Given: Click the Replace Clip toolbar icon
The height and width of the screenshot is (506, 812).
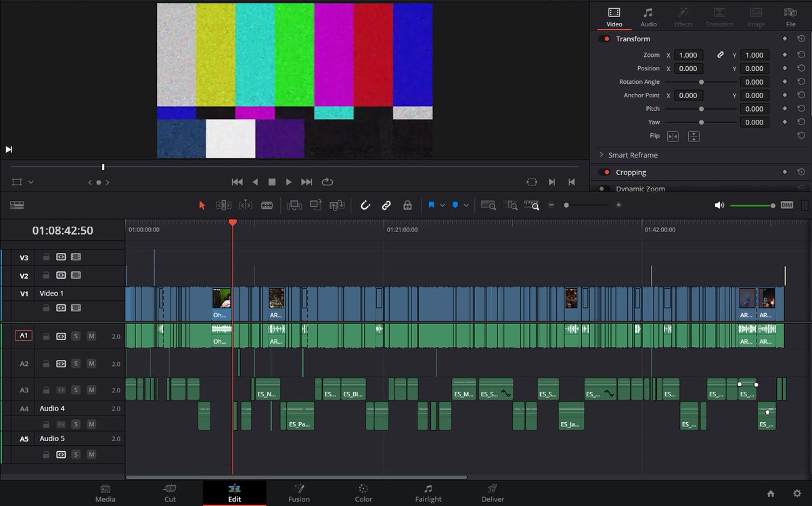Looking at the screenshot, I should [338, 205].
